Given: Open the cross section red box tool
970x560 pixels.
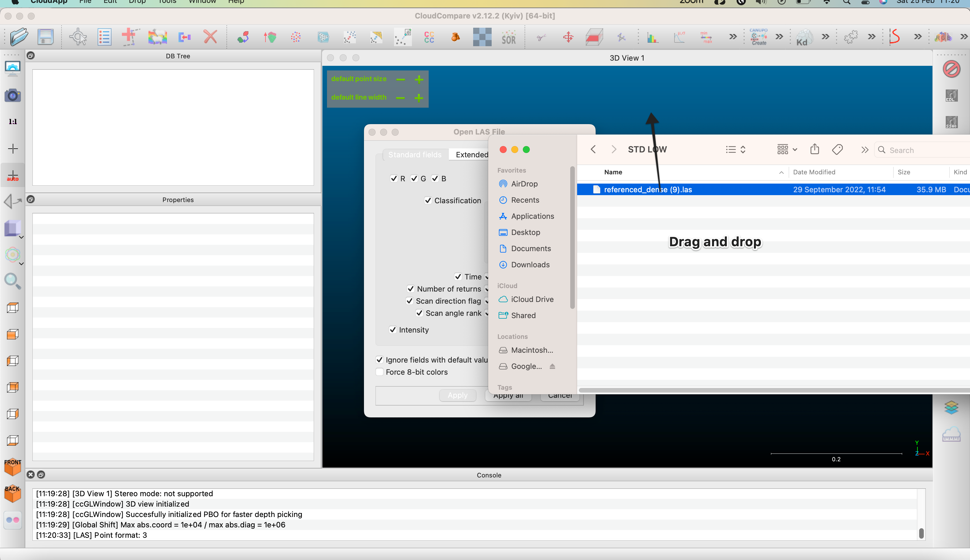Looking at the screenshot, I should [x=594, y=37].
